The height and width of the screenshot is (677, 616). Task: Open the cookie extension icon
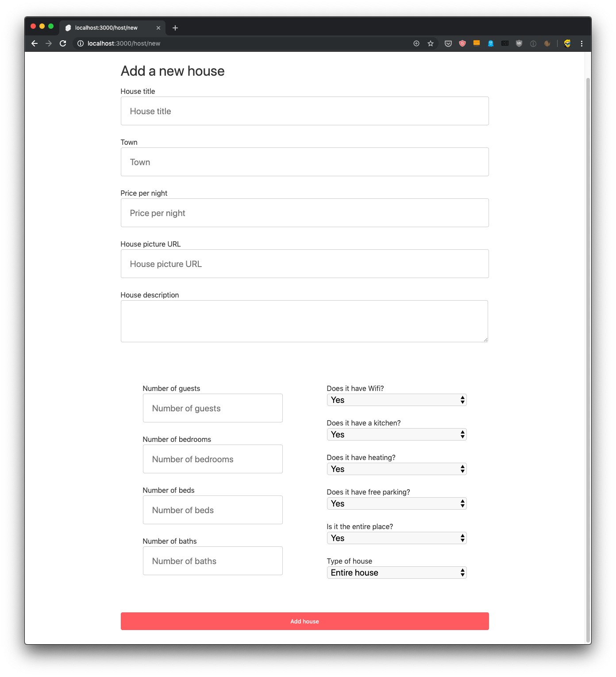(x=547, y=43)
